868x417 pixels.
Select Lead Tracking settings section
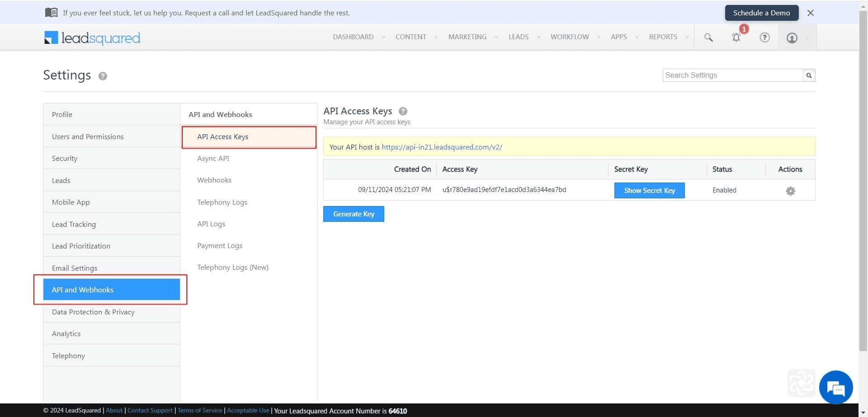(111, 225)
